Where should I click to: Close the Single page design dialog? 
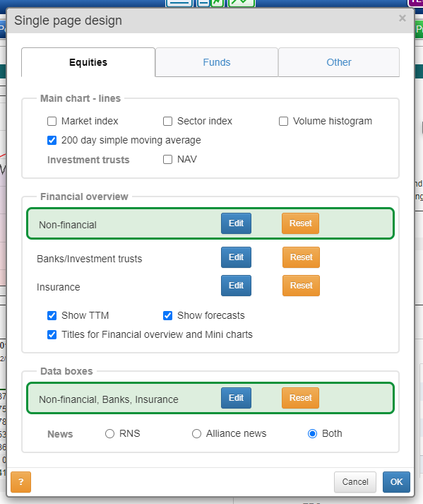pyautogui.click(x=402, y=18)
